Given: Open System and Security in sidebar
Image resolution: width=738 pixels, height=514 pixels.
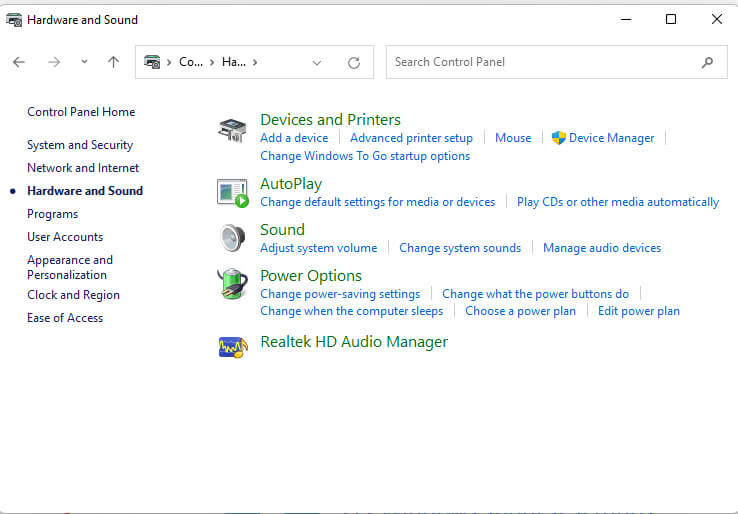Looking at the screenshot, I should [80, 145].
